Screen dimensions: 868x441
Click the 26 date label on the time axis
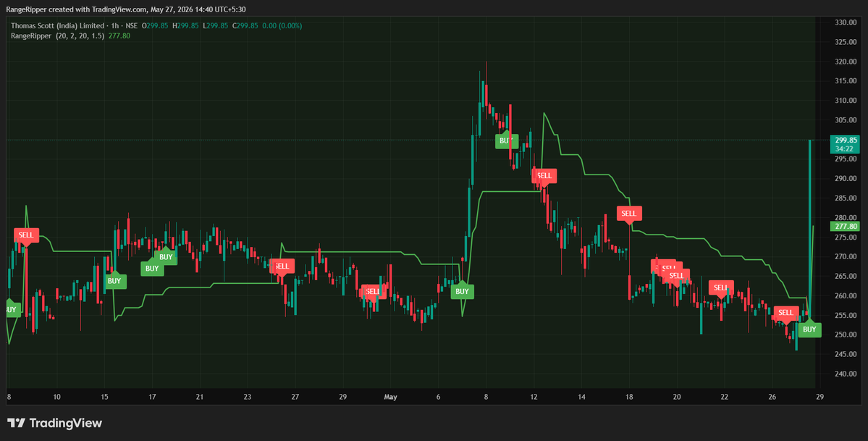point(772,397)
